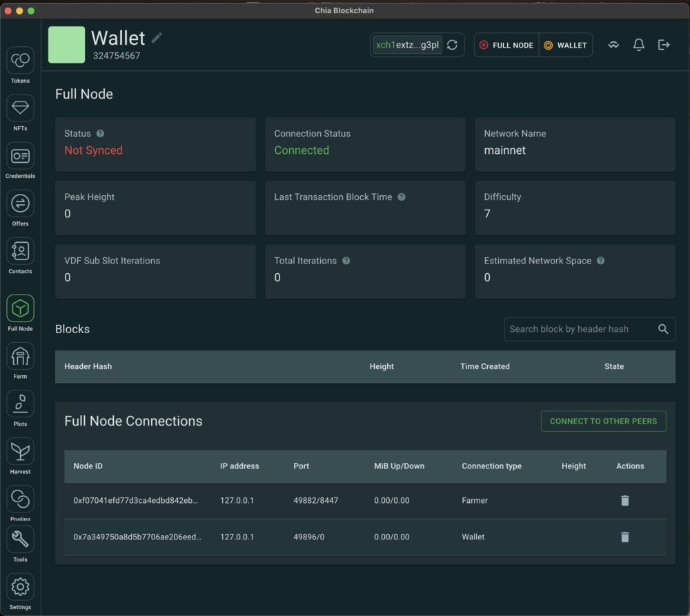
Task: Click the Connection type column header
Action: pyautogui.click(x=491, y=466)
